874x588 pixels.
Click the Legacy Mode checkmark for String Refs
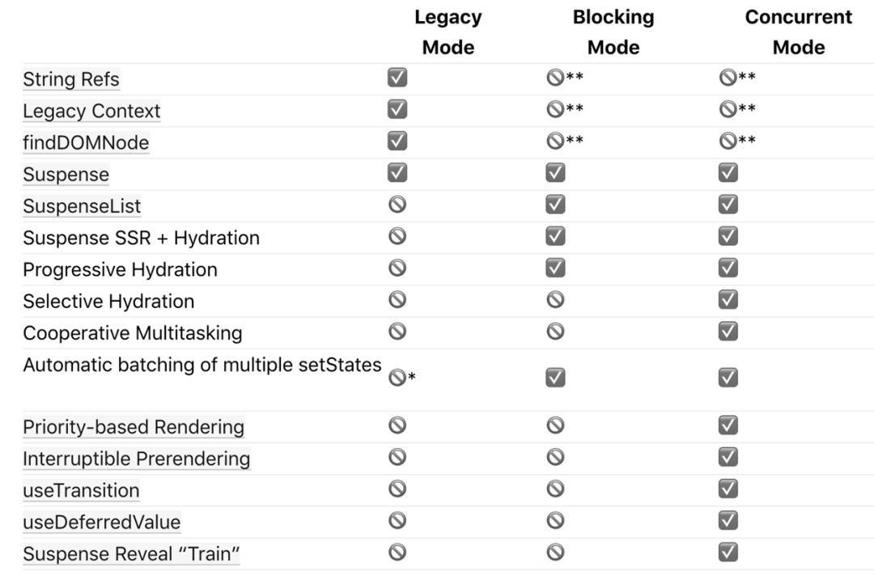pyautogui.click(x=397, y=78)
